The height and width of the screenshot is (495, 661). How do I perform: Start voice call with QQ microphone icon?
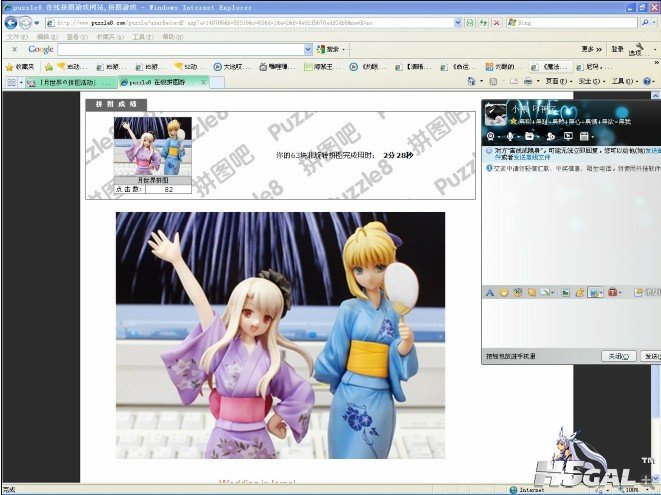tap(510, 136)
